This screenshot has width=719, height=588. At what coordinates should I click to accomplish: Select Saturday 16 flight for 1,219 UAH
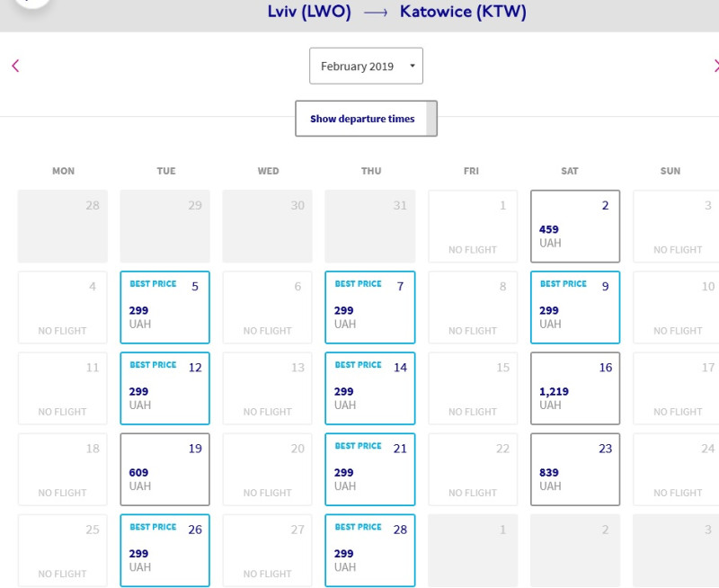coord(574,388)
